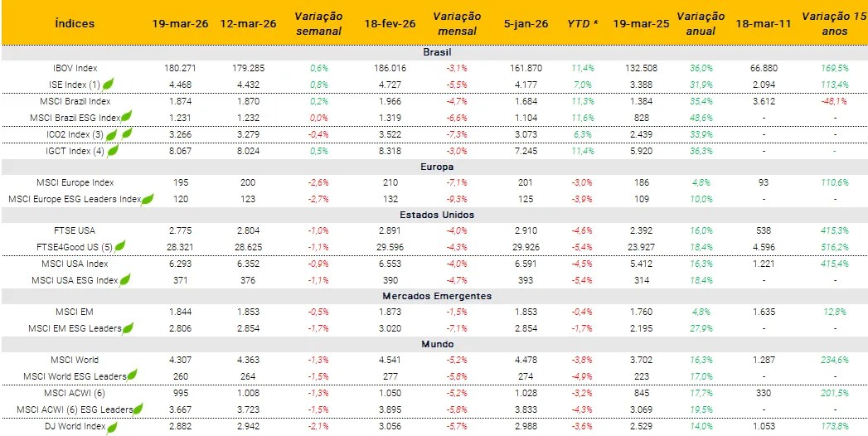This screenshot has width=868, height=436.
Task: Select the MSCI World row label
Action: (75, 360)
